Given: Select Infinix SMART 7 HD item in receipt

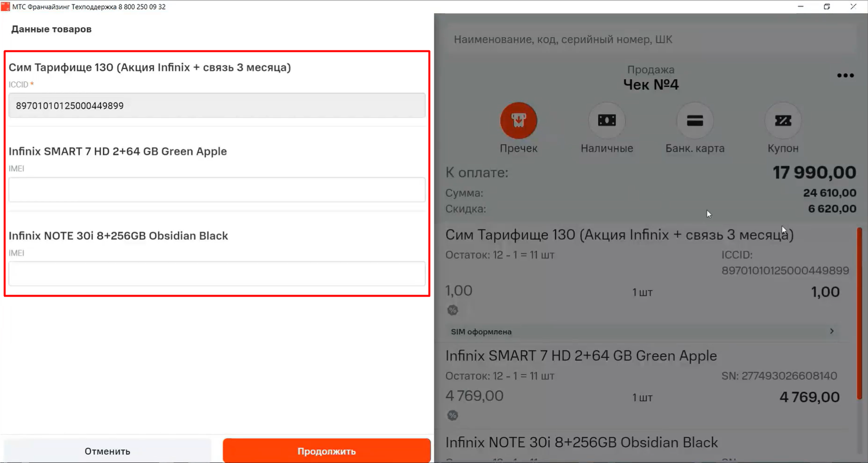Looking at the screenshot, I should pos(581,356).
